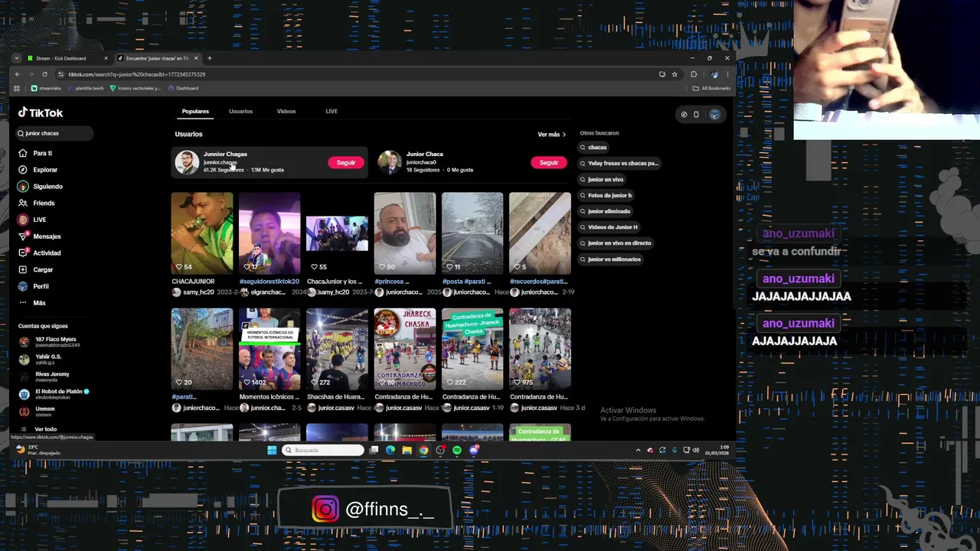Select the chacas search suggestion
The width and height of the screenshot is (980, 551).
594,147
